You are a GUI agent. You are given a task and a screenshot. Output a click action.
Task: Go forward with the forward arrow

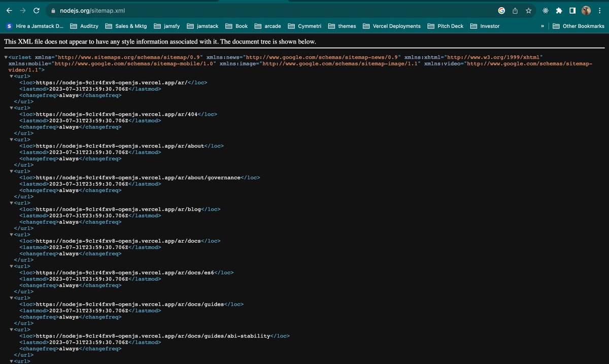pos(23,10)
